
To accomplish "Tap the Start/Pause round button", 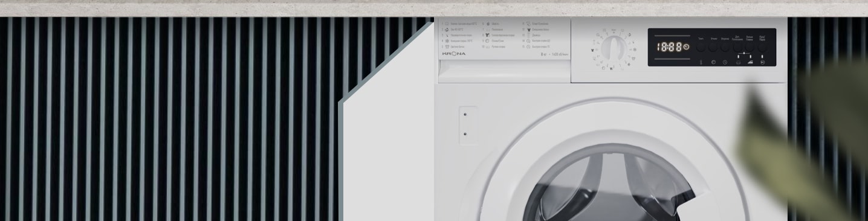I will [x=762, y=47].
